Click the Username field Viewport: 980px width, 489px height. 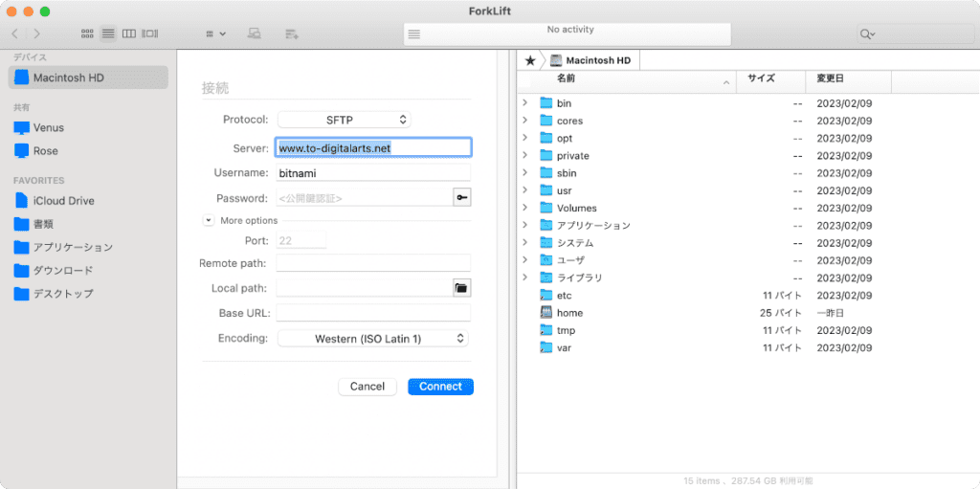[373, 172]
